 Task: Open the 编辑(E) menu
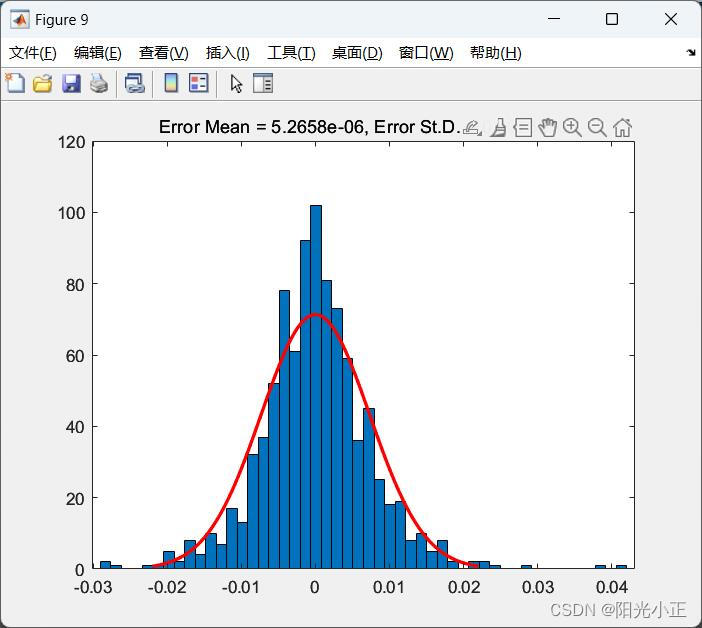pyautogui.click(x=98, y=53)
